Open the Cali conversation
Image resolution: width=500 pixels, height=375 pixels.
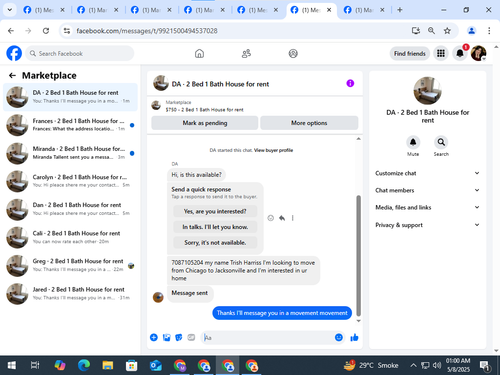click(70, 237)
